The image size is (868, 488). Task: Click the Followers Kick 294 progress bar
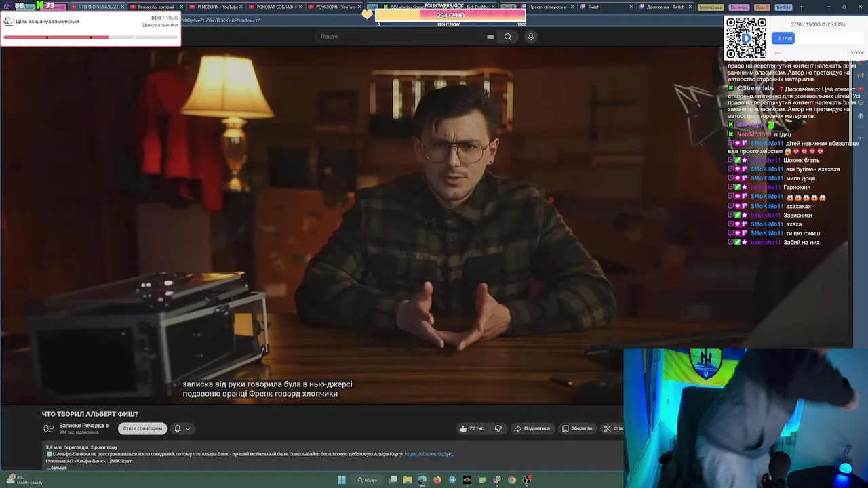click(x=450, y=15)
